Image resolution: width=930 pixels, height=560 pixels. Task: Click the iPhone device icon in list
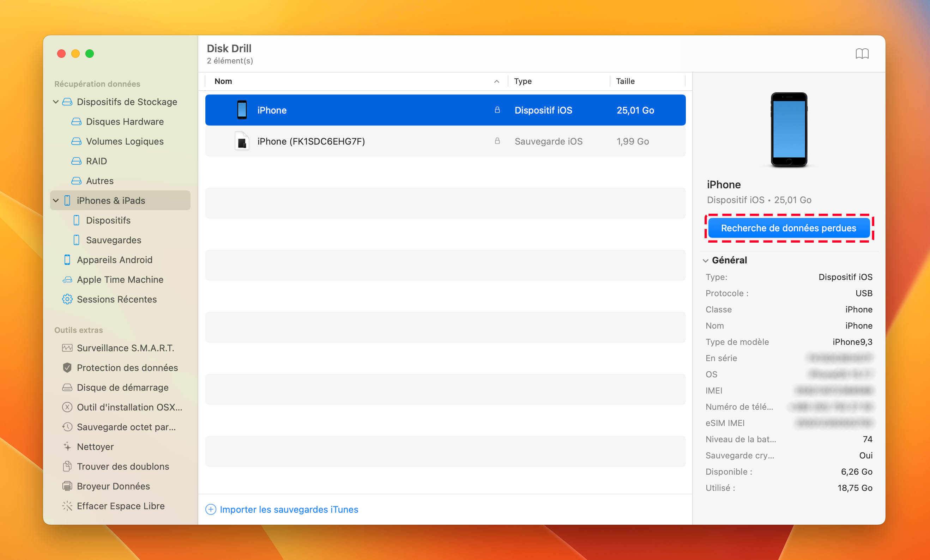(x=242, y=110)
